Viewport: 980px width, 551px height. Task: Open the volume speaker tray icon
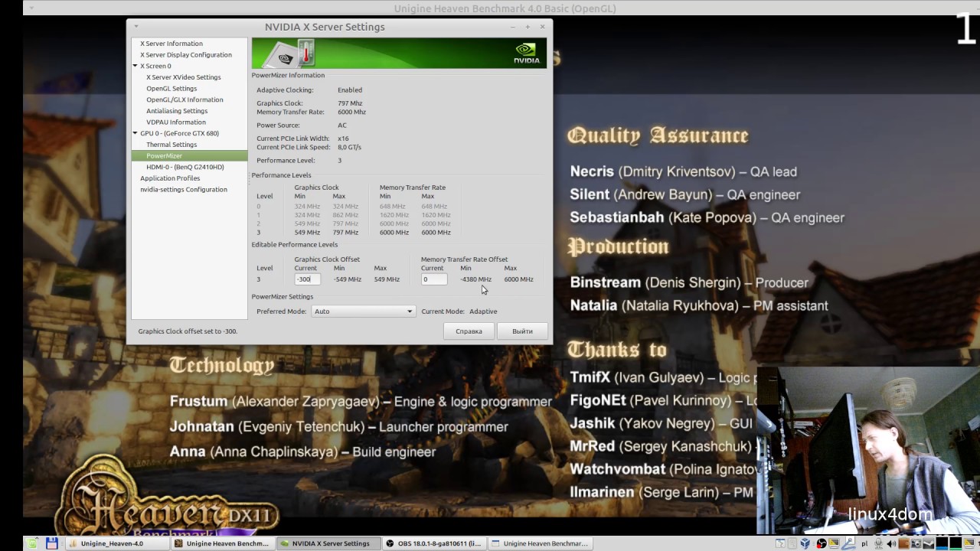[x=891, y=543]
